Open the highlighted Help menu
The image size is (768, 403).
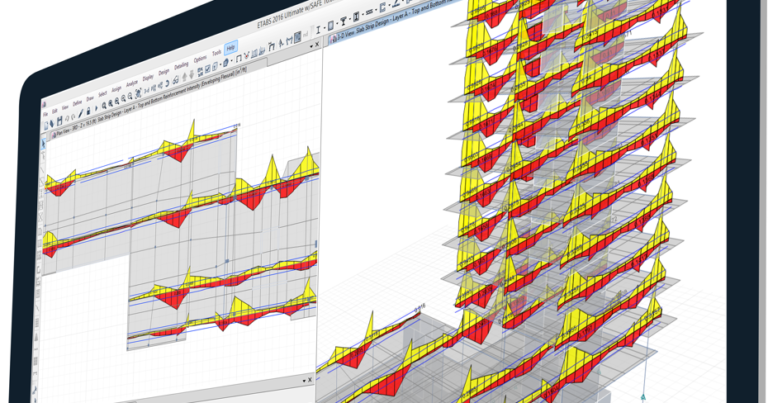click(x=230, y=47)
